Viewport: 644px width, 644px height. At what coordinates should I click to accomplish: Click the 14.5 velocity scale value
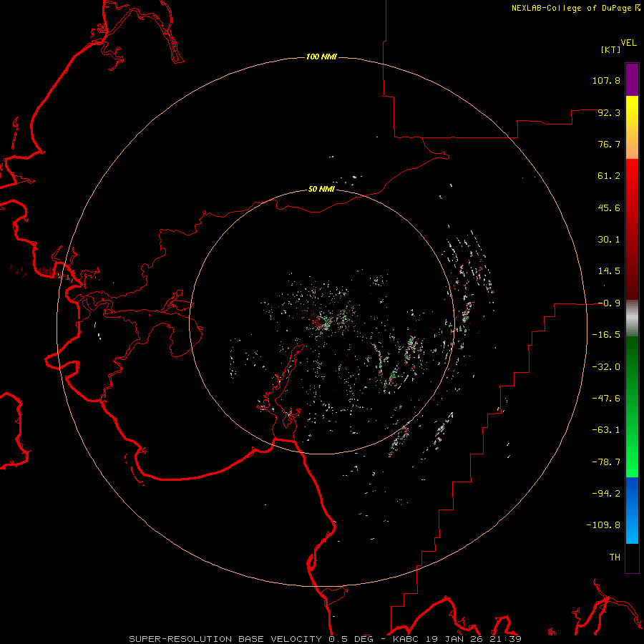[x=609, y=271]
